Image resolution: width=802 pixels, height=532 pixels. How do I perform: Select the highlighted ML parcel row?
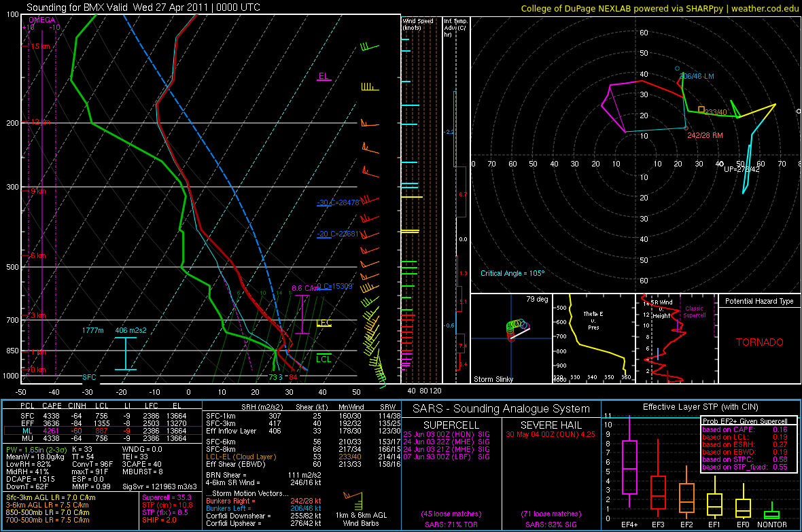pyautogui.click(x=103, y=431)
